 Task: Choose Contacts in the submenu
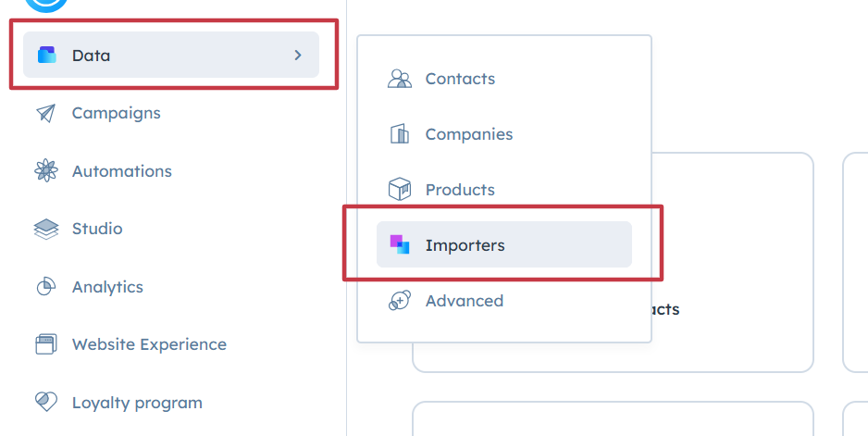[460, 79]
